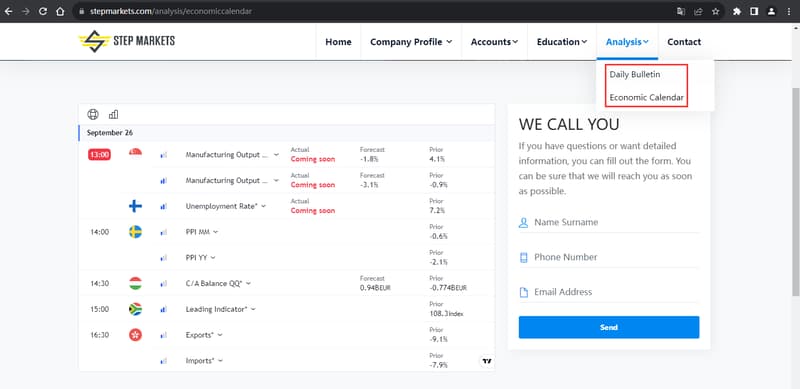The width and height of the screenshot is (800, 389).
Task: Open the globe country filter icon
Action: coord(92,114)
